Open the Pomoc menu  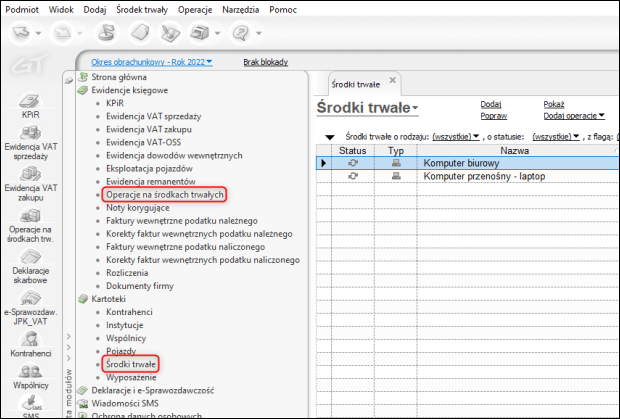pyautogui.click(x=283, y=10)
